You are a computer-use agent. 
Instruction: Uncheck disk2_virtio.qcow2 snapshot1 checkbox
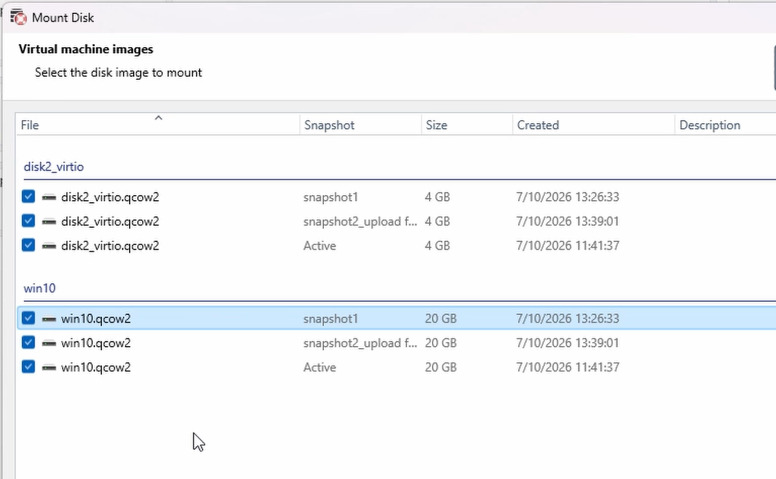pos(28,196)
